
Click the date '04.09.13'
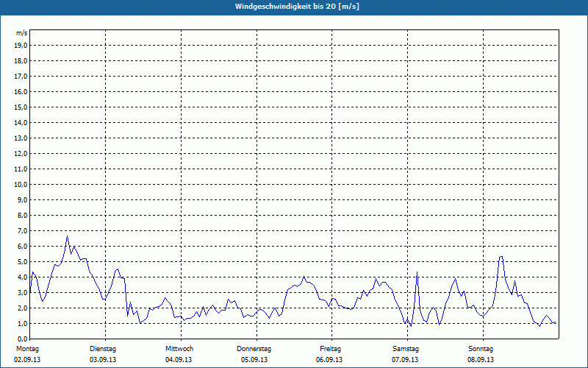(179, 360)
